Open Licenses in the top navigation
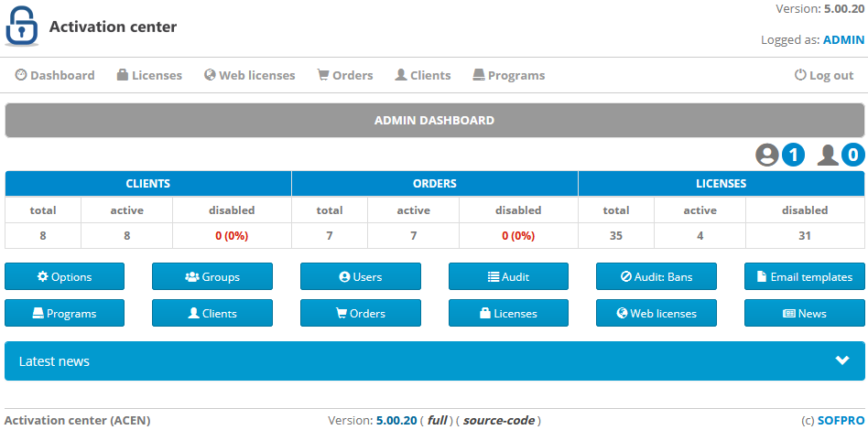 pyautogui.click(x=149, y=75)
